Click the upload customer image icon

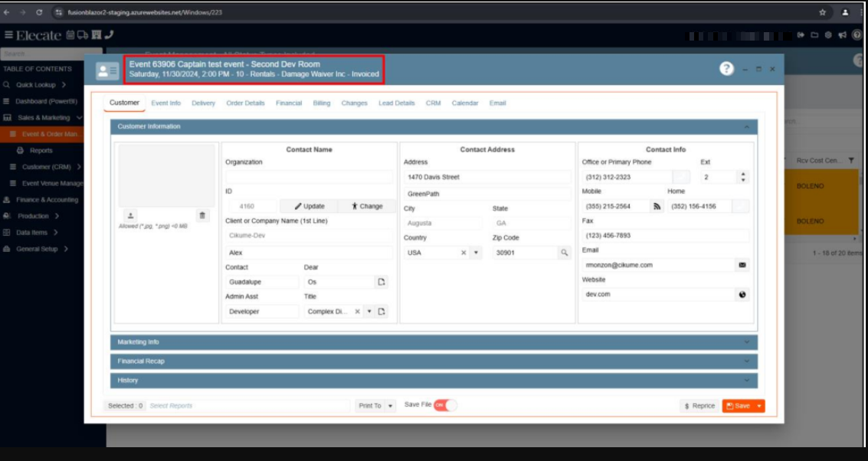click(130, 216)
